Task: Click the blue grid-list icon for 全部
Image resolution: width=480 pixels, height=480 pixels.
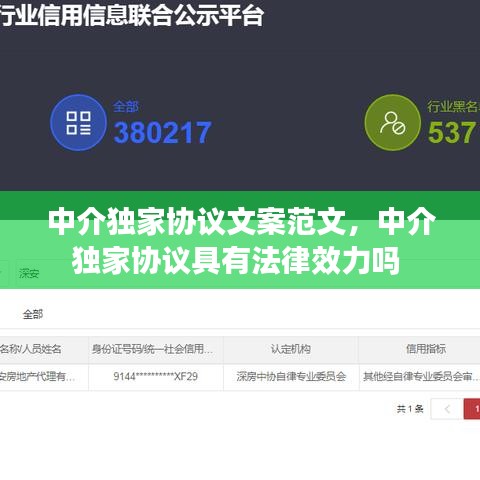Action: [78, 123]
